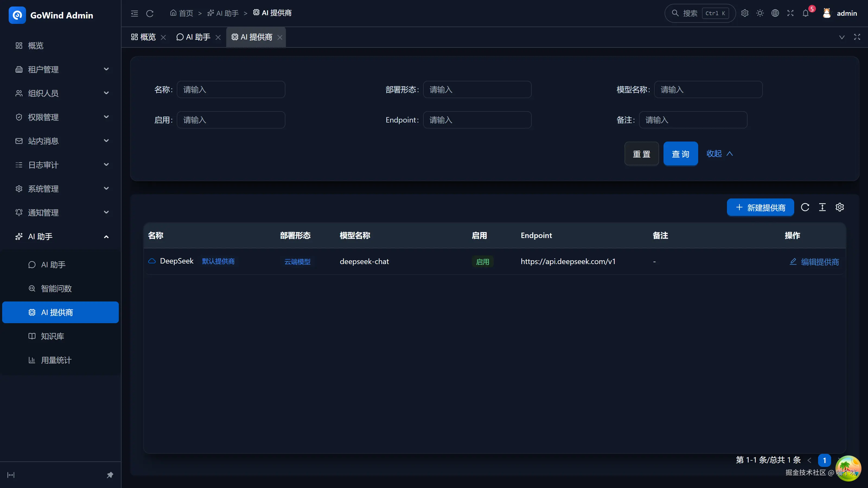Switch to the 概览 tab
Viewport: 868px width, 488px height.
coord(143,37)
